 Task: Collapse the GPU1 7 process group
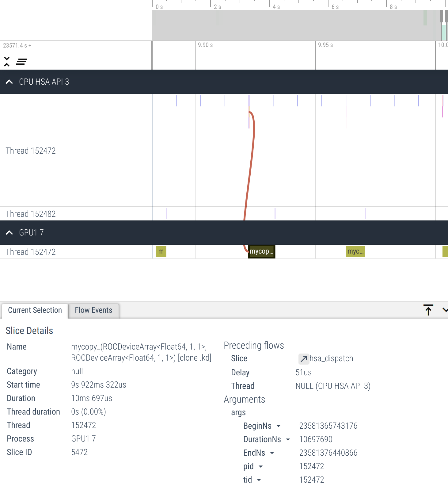pyautogui.click(x=9, y=233)
